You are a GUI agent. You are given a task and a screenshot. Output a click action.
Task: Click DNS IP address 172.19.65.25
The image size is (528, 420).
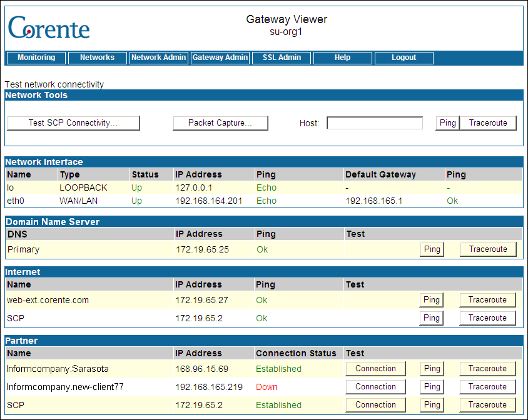(202, 250)
